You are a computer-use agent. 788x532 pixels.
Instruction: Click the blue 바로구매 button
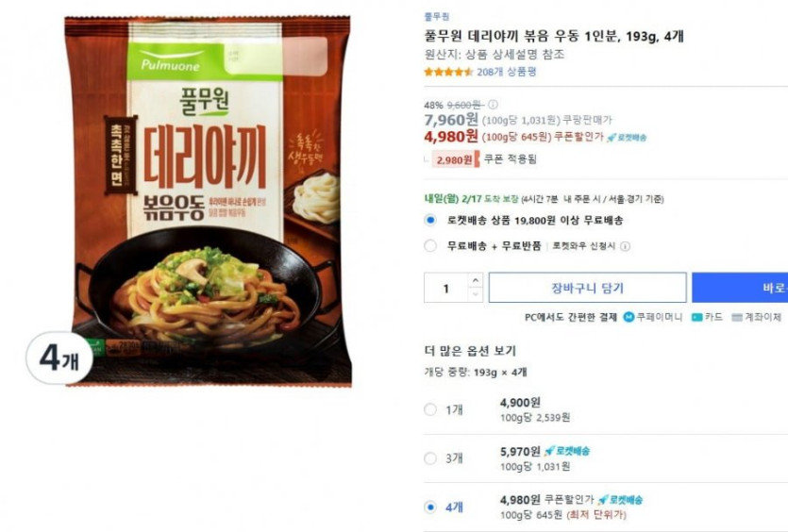point(740,288)
